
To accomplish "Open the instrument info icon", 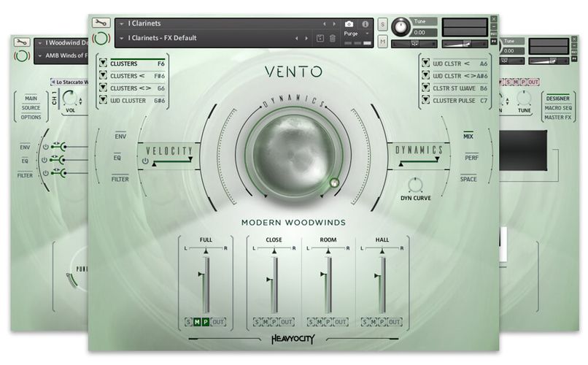I will (365, 24).
